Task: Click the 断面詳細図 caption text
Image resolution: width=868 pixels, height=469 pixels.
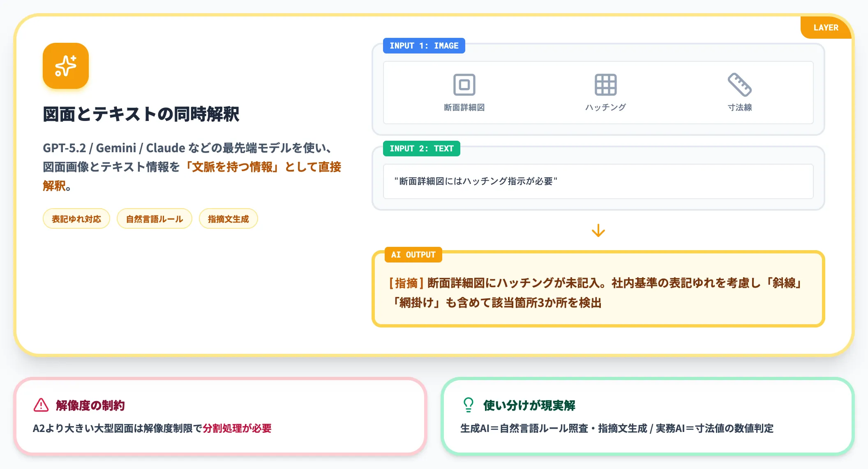Action: click(464, 107)
